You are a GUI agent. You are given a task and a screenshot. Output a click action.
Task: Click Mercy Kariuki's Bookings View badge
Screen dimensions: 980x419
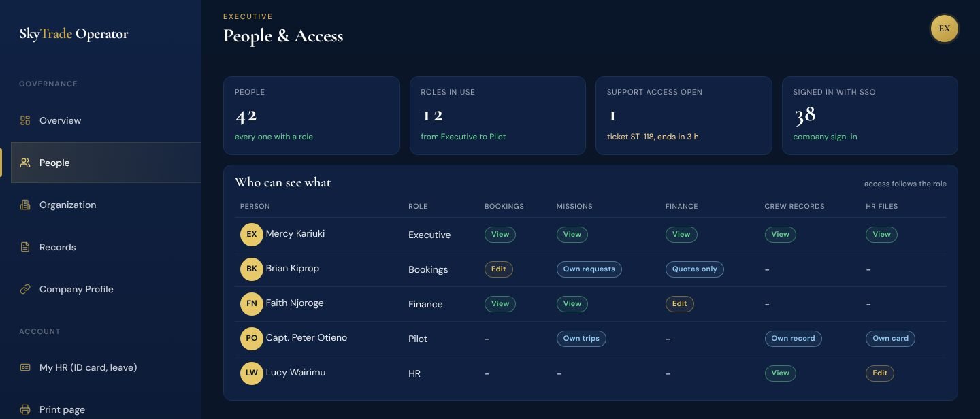[x=500, y=234]
